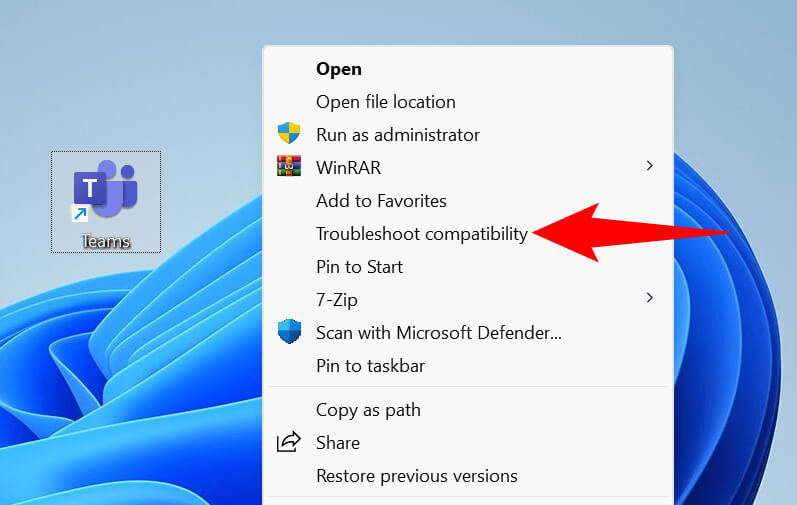Click the Microsoft Defender shield icon
The width and height of the screenshot is (797, 505).
pyautogui.click(x=289, y=332)
